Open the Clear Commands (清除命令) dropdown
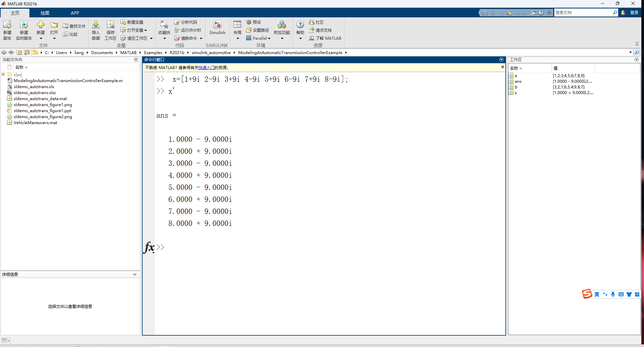644x347 pixels. click(x=201, y=38)
